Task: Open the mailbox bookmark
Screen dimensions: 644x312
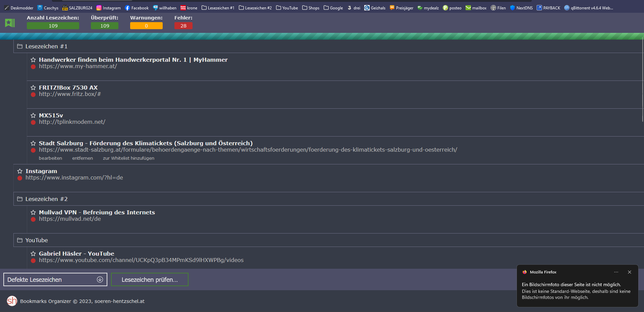Action: (x=476, y=8)
